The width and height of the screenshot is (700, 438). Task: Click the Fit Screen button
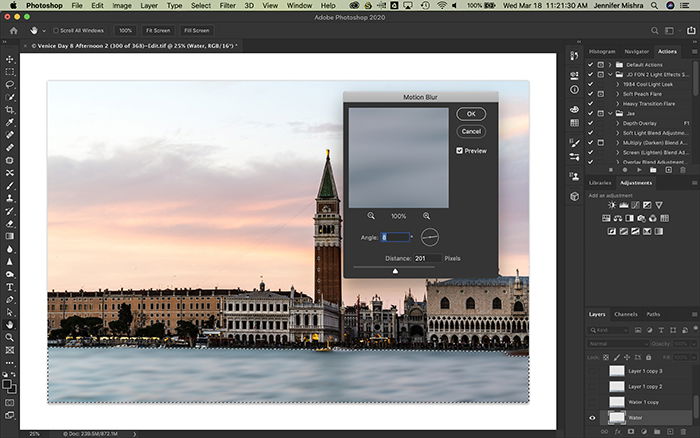pyautogui.click(x=158, y=30)
